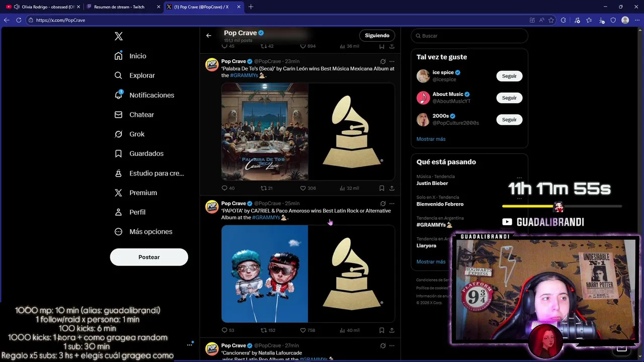
Task: Open the #GRAMMYs trend in Argentina
Action: pyautogui.click(x=434, y=225)
